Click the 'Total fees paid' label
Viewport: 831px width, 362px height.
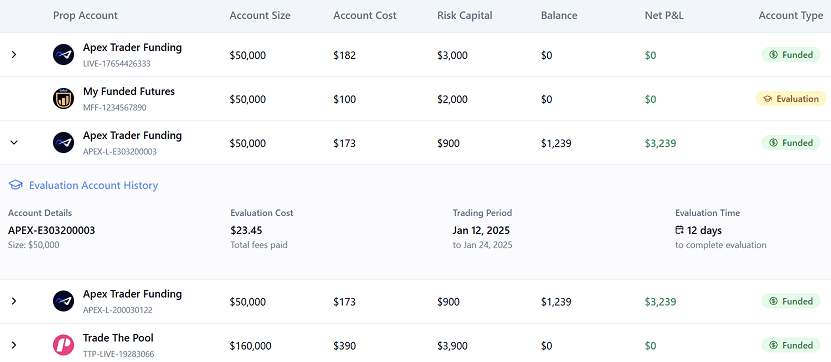click(259, 245)
